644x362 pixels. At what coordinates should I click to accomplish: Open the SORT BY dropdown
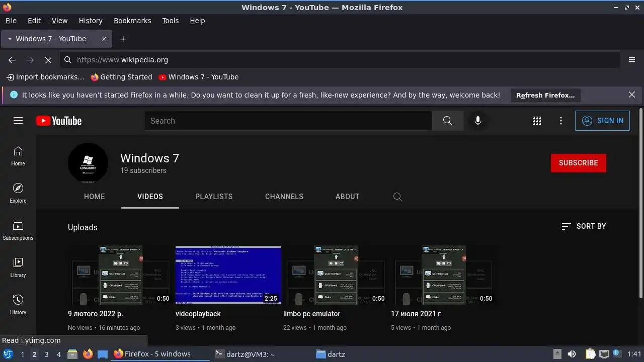[x=584, y=226]
